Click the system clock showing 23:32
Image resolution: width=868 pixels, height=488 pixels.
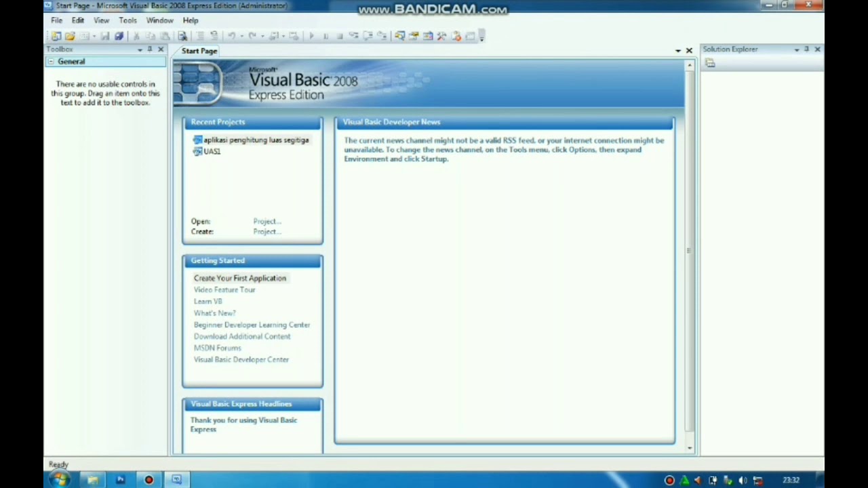coord(791,481)
